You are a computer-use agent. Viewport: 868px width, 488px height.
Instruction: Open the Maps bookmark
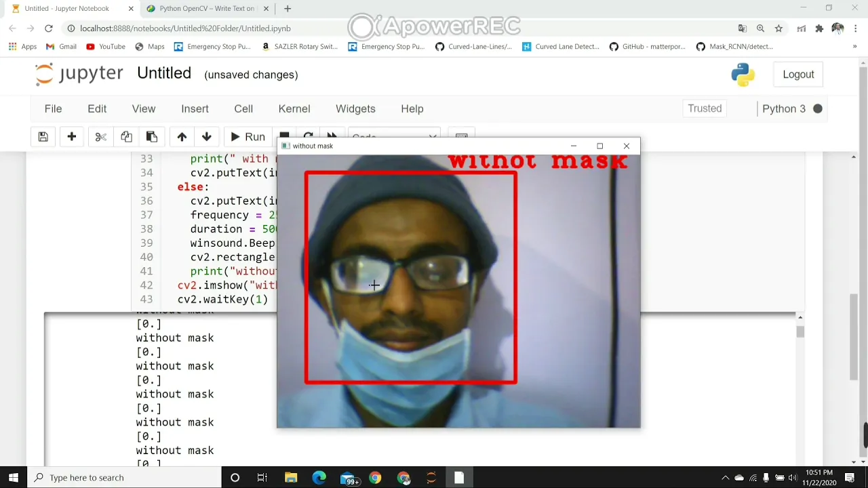click(150, 47)
